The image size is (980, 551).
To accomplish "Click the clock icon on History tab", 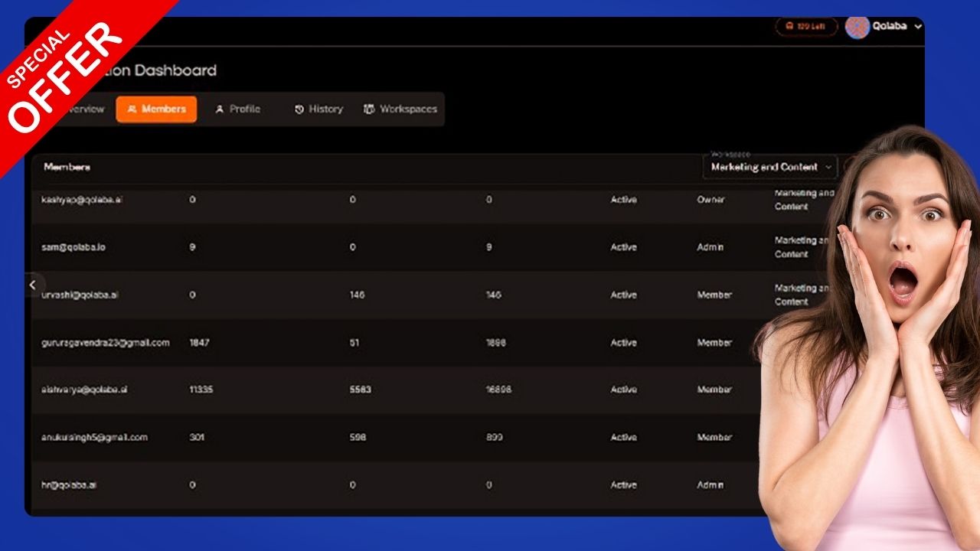I will (x=299, y=109).
